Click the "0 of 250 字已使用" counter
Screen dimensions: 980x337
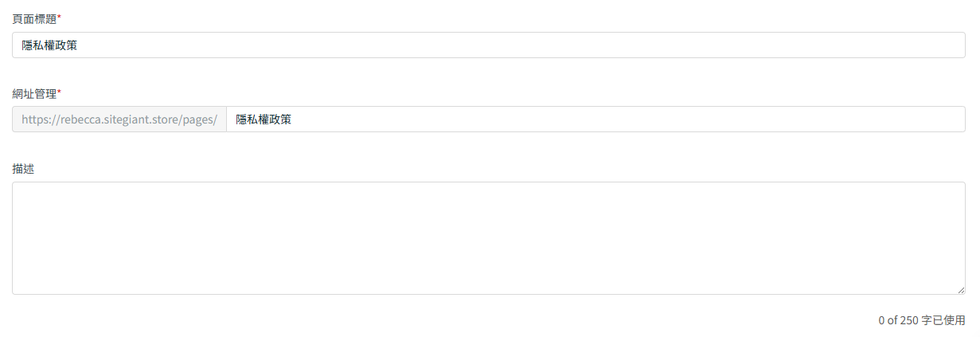click(921, 320)
